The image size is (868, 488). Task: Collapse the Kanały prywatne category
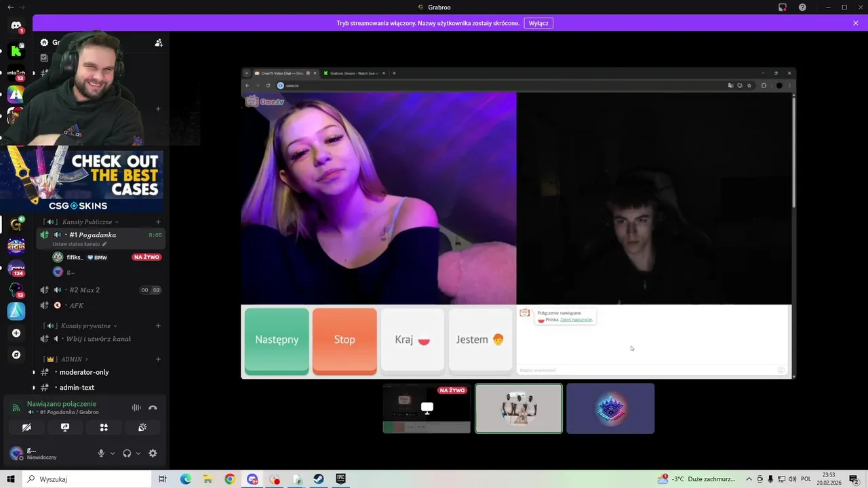pyautogui.click(x=85, y=325)
